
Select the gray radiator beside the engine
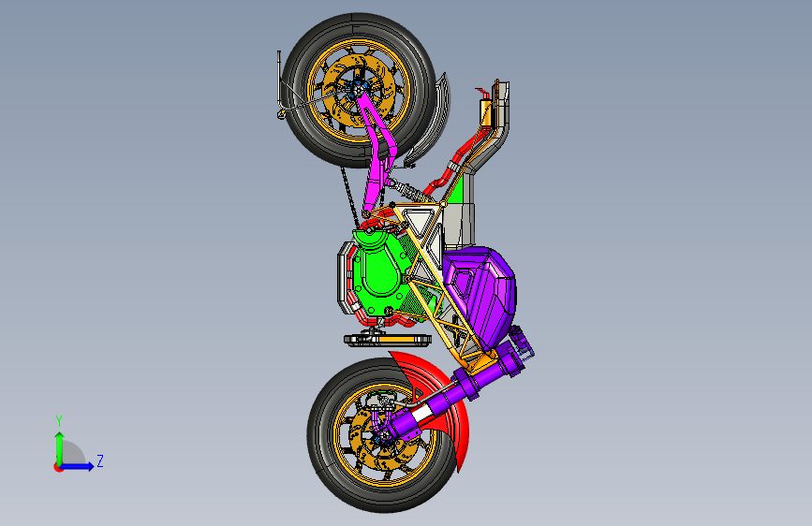[x=345, y=279]
